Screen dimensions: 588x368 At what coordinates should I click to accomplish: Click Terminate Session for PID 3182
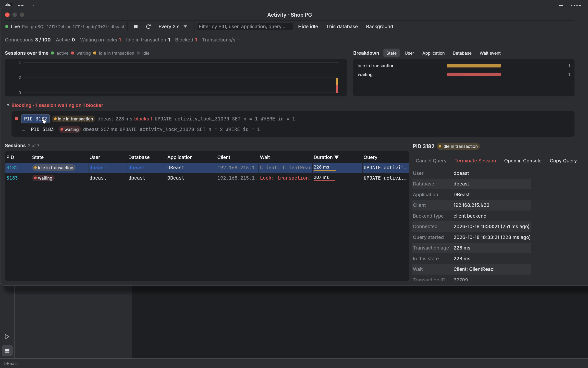tap(475, 161)
